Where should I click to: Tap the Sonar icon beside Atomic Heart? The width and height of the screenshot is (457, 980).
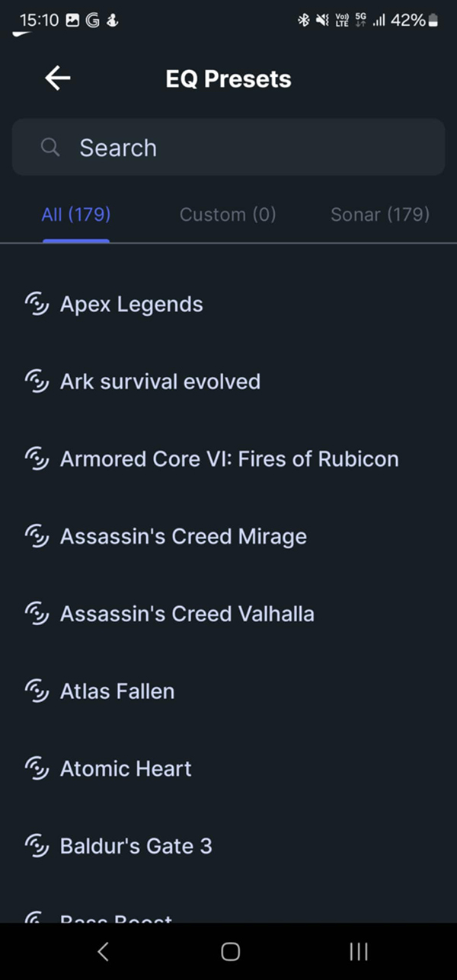37,768
